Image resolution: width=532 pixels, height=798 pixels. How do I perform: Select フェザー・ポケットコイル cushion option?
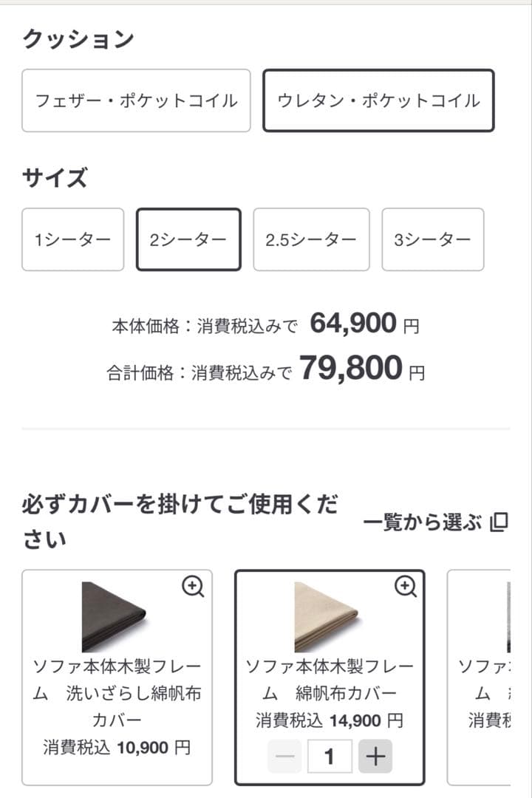point(136,100)
